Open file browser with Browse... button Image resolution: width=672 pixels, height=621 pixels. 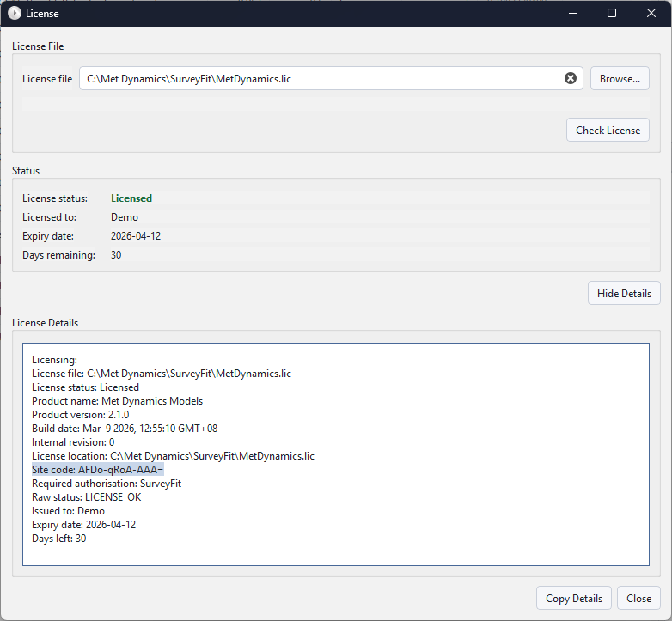[620, 79]
